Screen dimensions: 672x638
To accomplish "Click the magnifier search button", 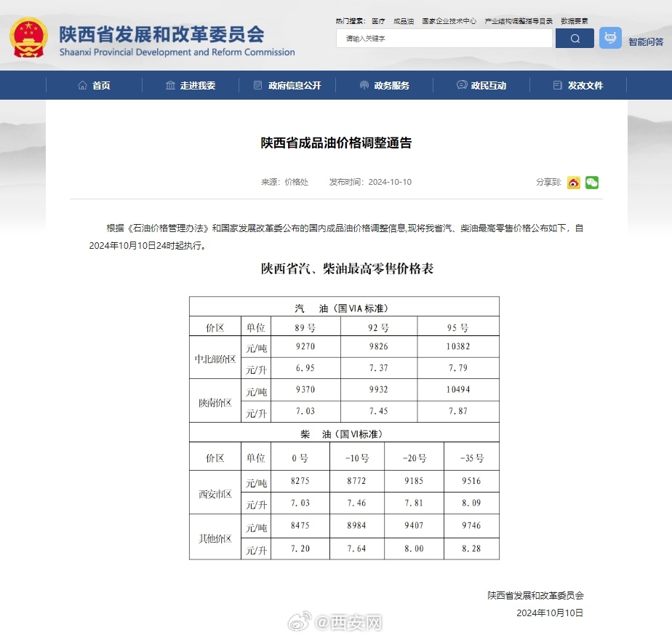I will [575, 39].
